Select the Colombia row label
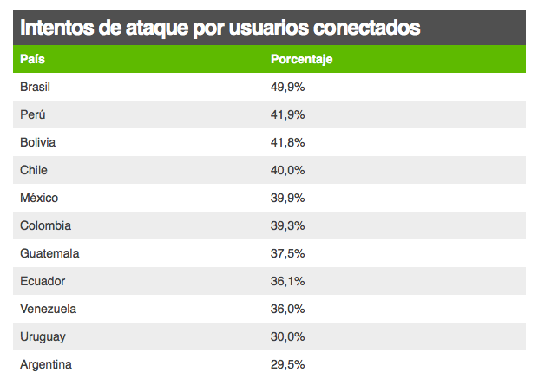The height and width of the screenshot is (392, 538). 45,225
